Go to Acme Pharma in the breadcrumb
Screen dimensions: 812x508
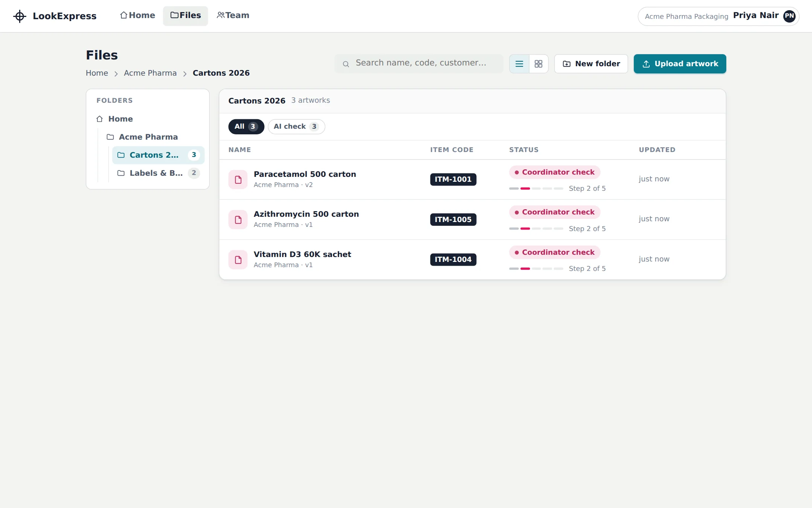pyautogui.click(x=150, y=73)
